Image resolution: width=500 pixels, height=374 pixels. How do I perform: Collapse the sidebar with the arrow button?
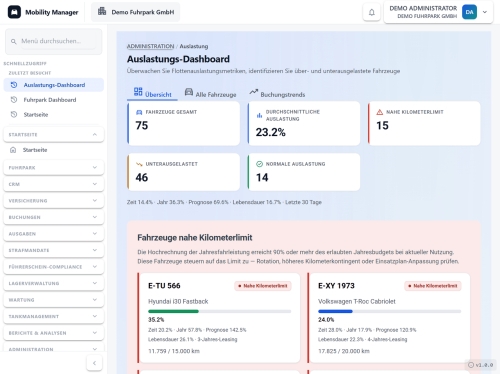click(94, 363)
